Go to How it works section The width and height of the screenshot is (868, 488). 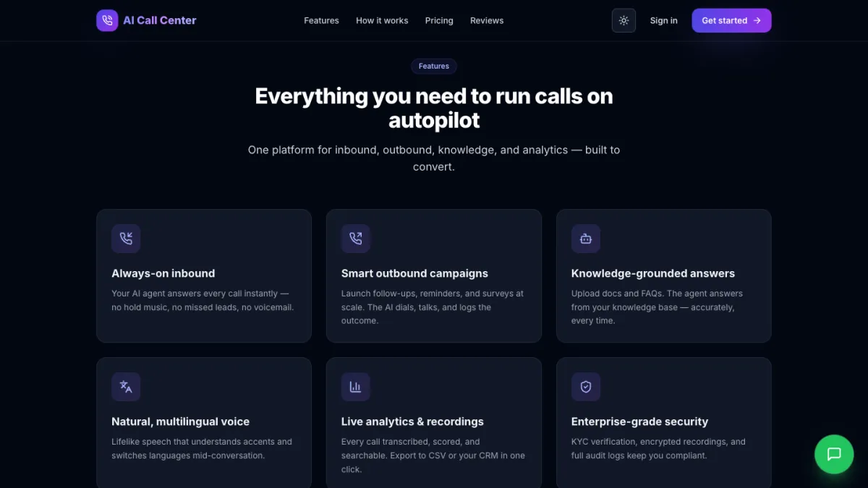pos(382,20)
